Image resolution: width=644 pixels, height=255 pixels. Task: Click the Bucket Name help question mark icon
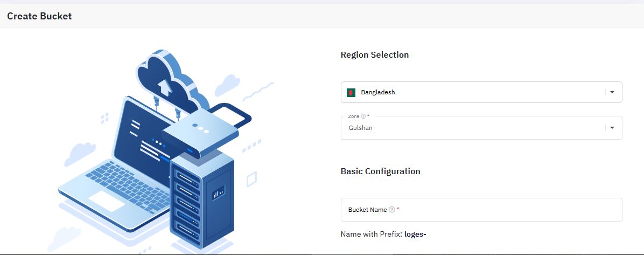(x=392, y=210)
